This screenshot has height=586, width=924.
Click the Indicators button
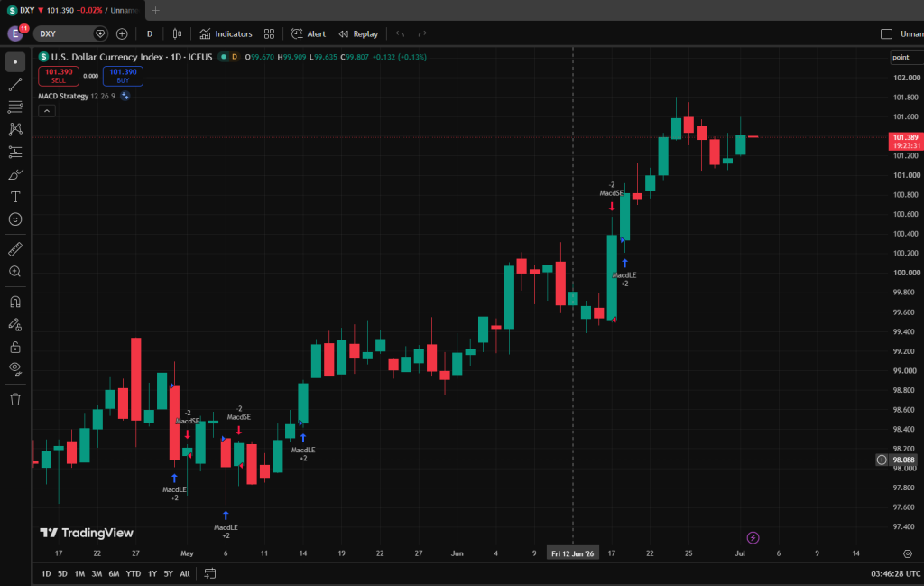(x=226, y=34)
